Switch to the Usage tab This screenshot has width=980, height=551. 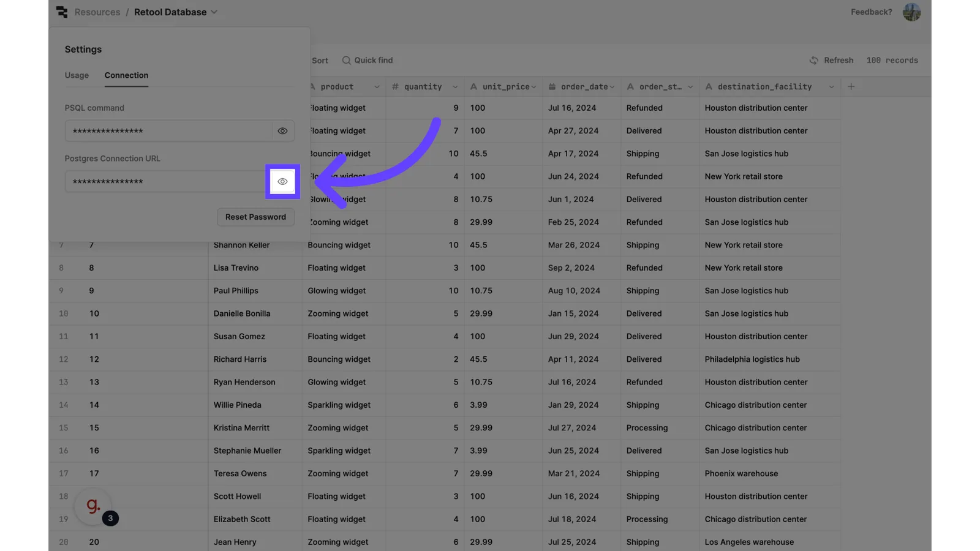77,75
